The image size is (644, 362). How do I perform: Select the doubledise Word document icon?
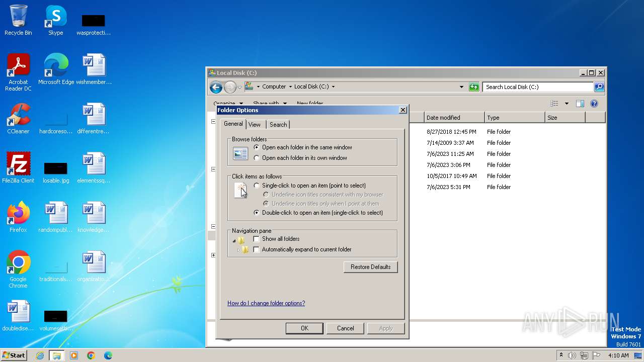18,316
